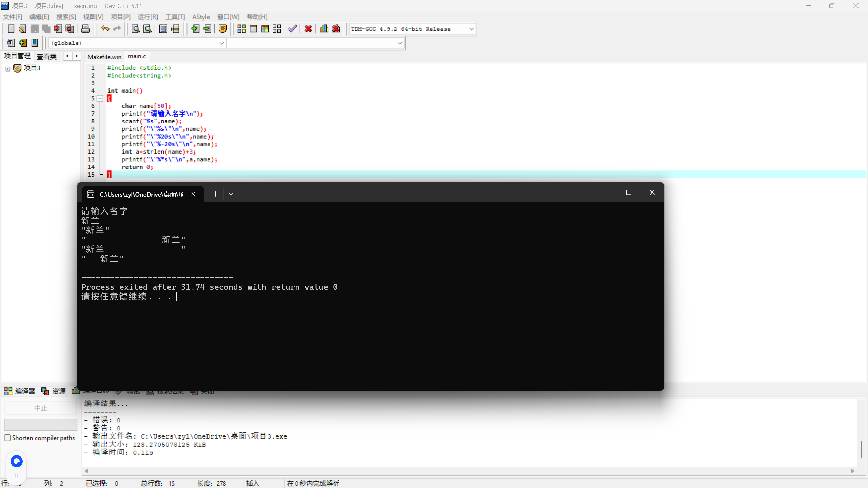
Task: Click the New file toolbar icon
Action: click(11, 29)
